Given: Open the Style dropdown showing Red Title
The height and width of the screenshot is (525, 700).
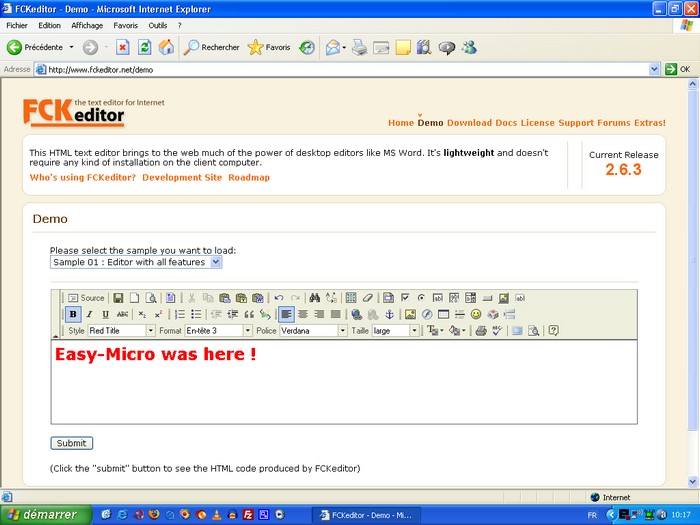Looking at the screenshot, I should (121, 331).
